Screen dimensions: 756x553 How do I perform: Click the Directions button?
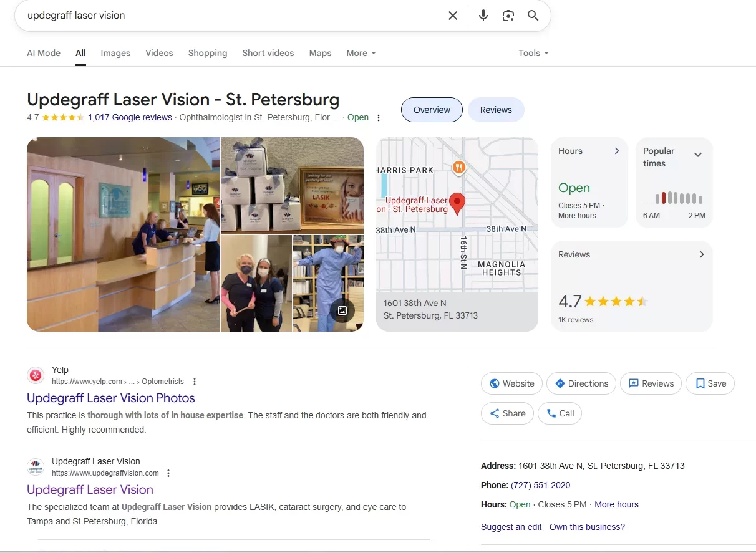click(x=581, y=383)
